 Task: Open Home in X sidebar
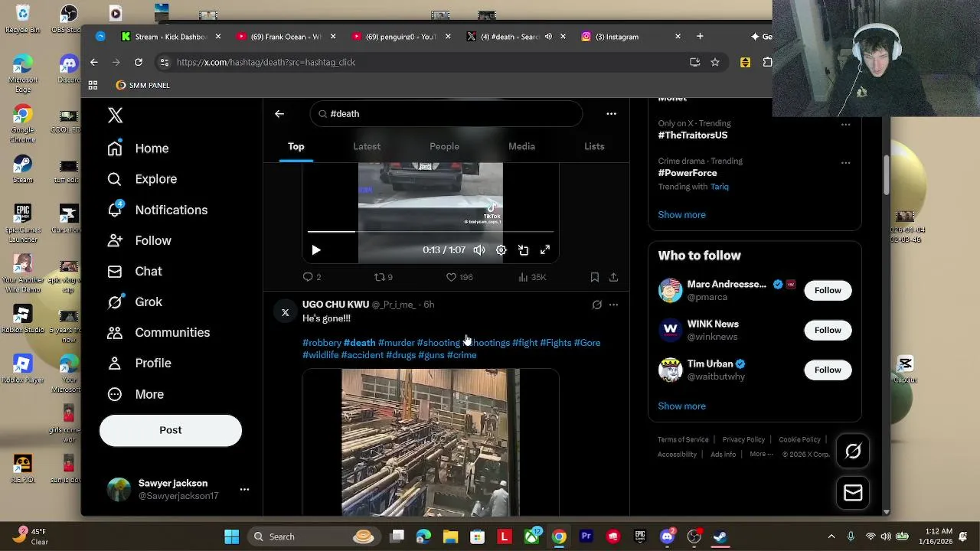[x=139, y=148]
